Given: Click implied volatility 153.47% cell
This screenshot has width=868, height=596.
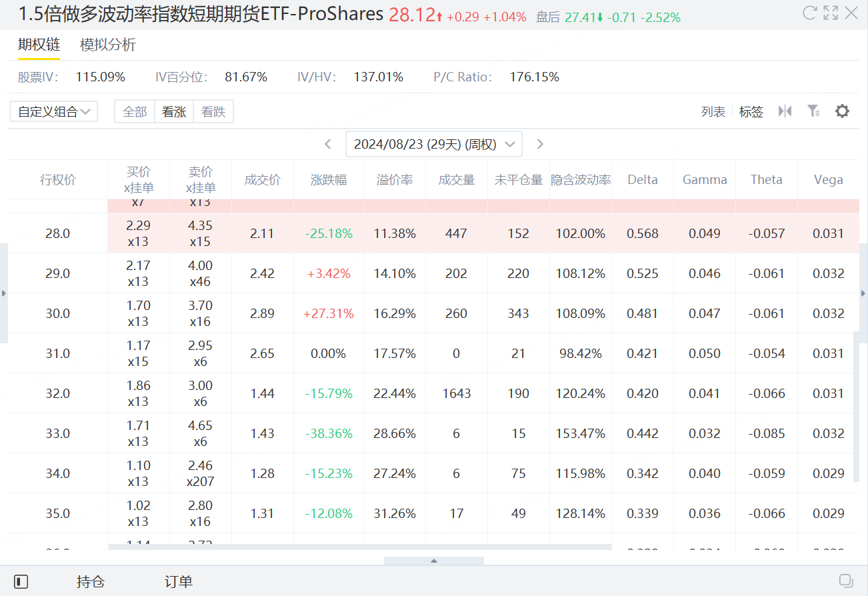Looking at the screenshot, I should pos(581,433).
